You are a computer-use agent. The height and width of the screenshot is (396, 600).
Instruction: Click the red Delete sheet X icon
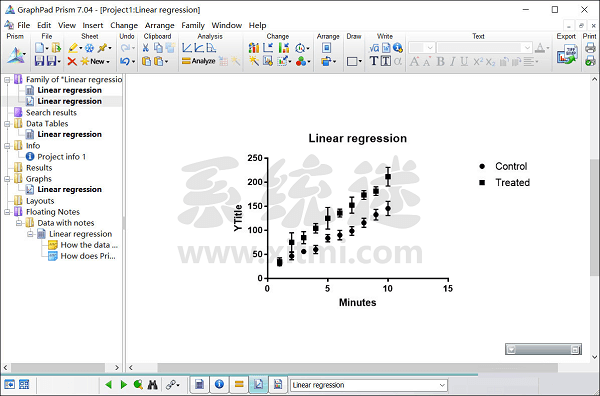point(72,61)
